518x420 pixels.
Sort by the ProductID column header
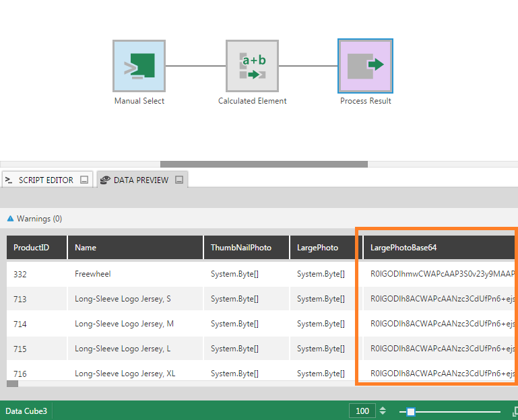tap(32, 248)
